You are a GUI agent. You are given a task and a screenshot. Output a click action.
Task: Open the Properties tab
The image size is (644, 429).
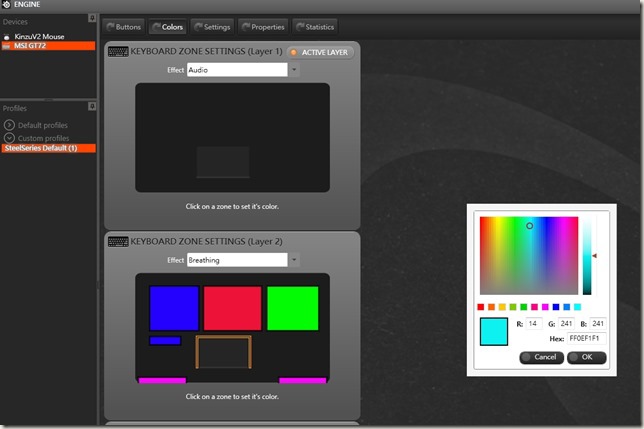[x=263, y=27]
